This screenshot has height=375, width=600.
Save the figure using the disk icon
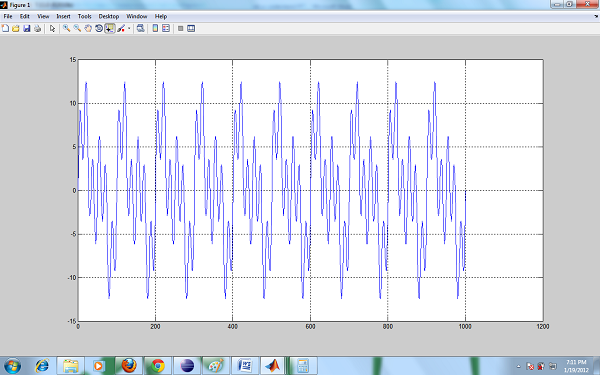(26, 28)
